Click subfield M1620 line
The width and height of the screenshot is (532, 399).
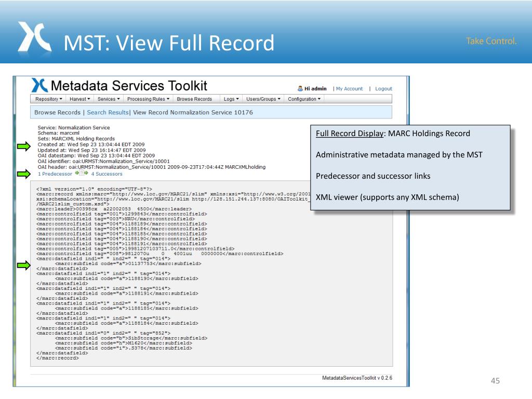pos(124,343)
